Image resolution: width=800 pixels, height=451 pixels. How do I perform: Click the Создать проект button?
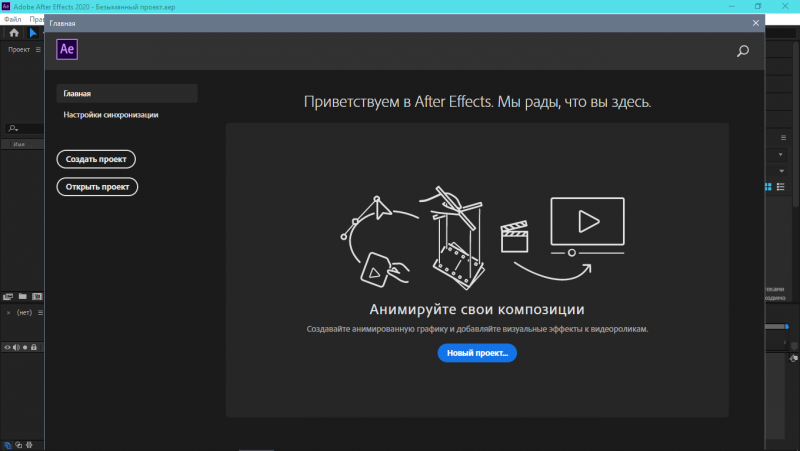click(96, 159)
